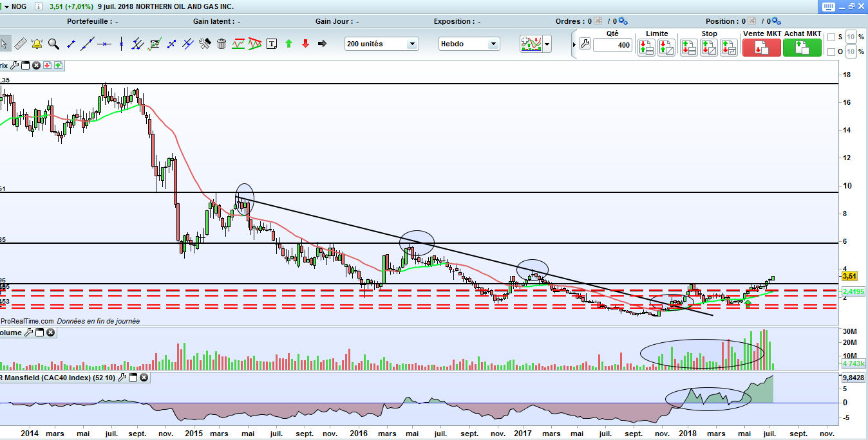Open drawing object settings tools icon
The width and height of the screenshot is (868, 440).
pos(205,44)
